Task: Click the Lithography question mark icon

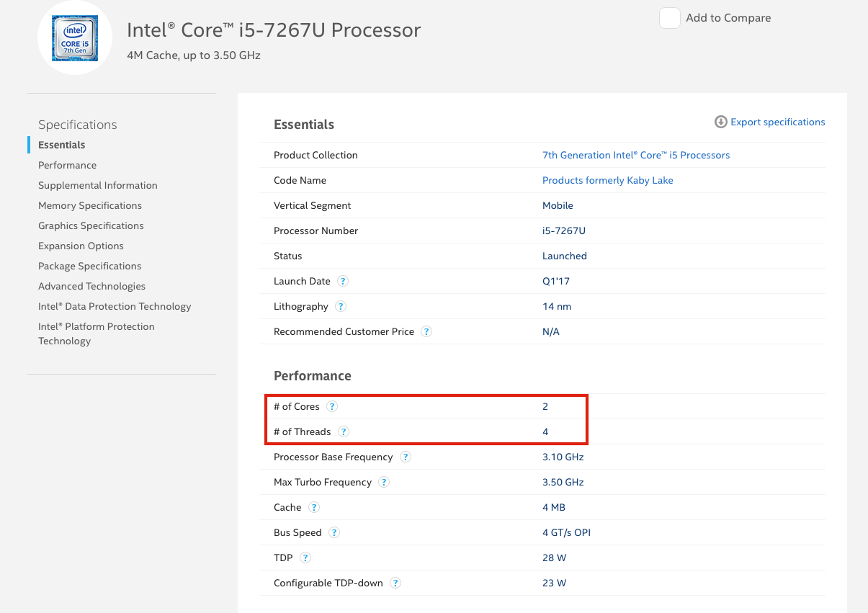Action: [341, 306]
